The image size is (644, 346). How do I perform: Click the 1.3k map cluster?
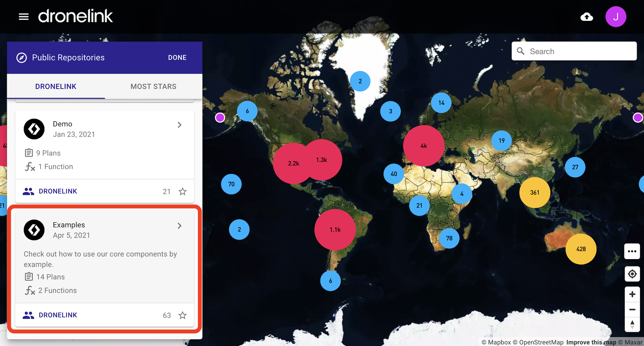pos(322,160)
